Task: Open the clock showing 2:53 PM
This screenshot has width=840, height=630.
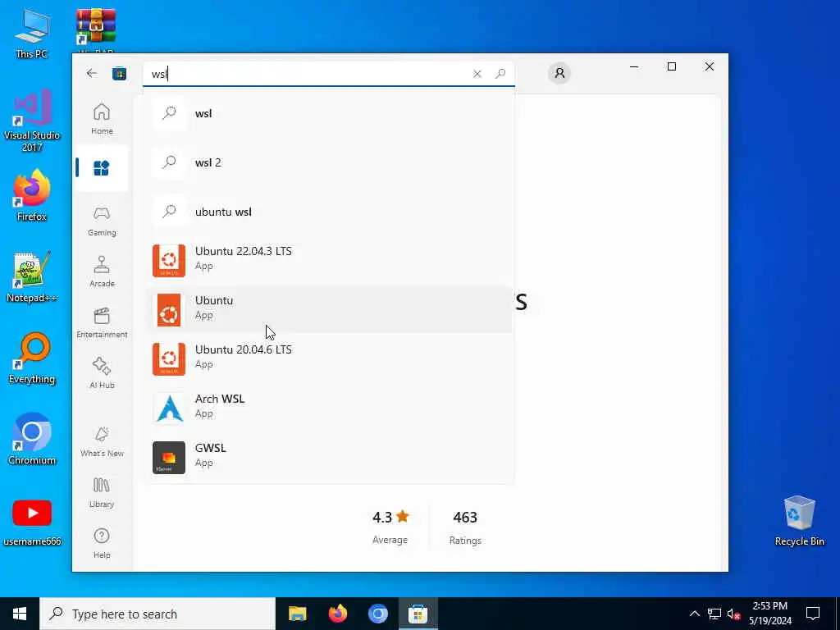Action: [769, 614]
